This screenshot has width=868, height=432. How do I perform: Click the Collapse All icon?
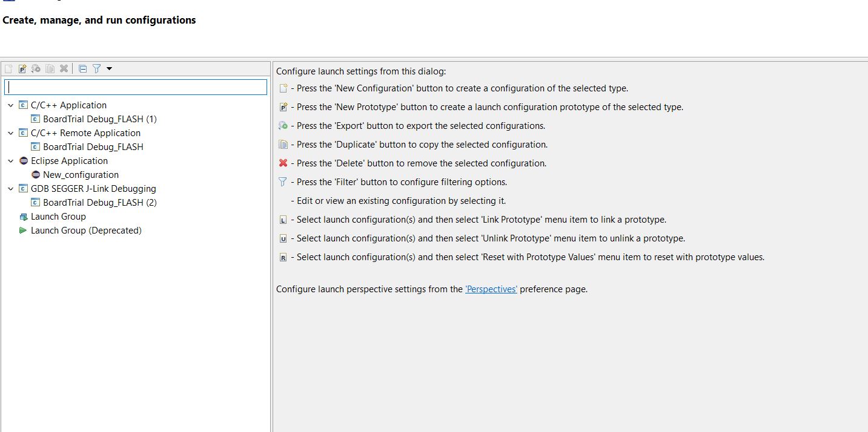(x=82, y=68)
